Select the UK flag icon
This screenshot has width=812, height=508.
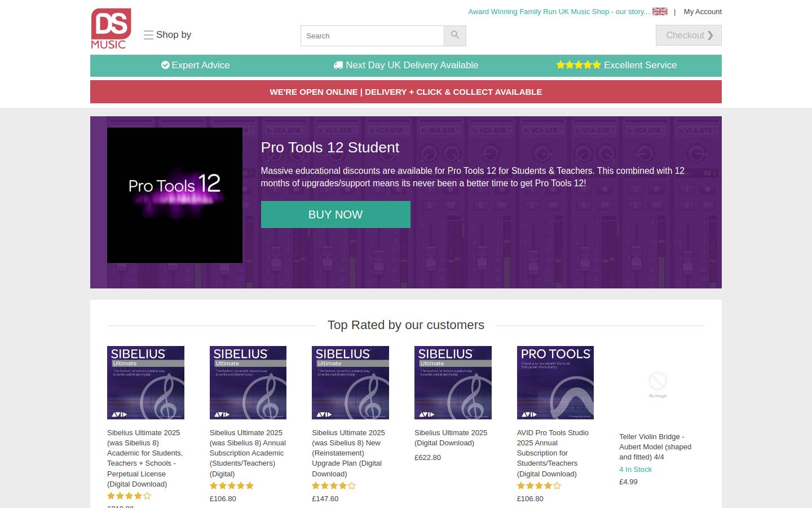[660, 11]
